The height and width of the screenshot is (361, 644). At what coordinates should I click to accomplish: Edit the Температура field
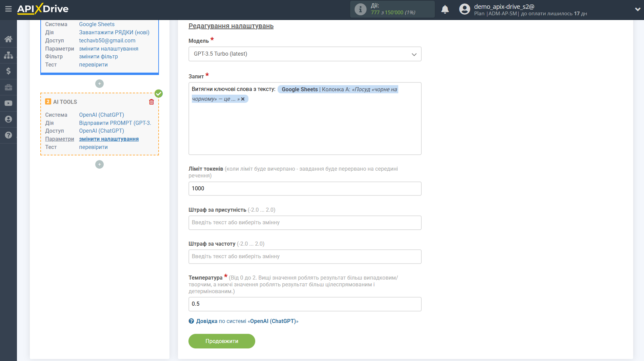point(305,304)
